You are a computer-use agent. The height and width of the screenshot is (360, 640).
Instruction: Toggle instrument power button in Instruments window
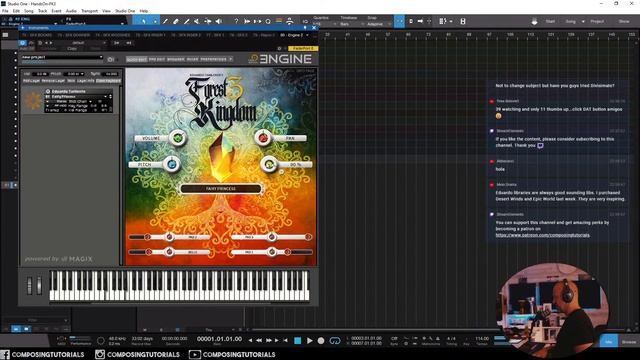click(23, 42)
